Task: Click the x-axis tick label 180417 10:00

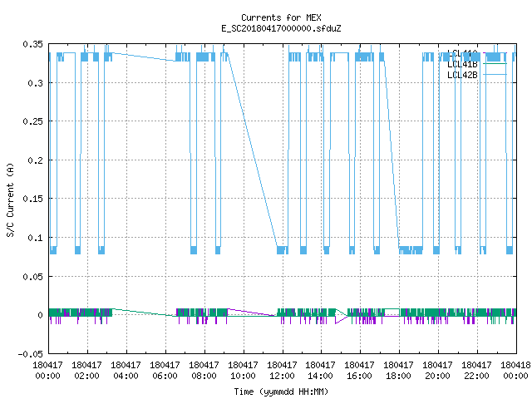Action: point(243,371)
